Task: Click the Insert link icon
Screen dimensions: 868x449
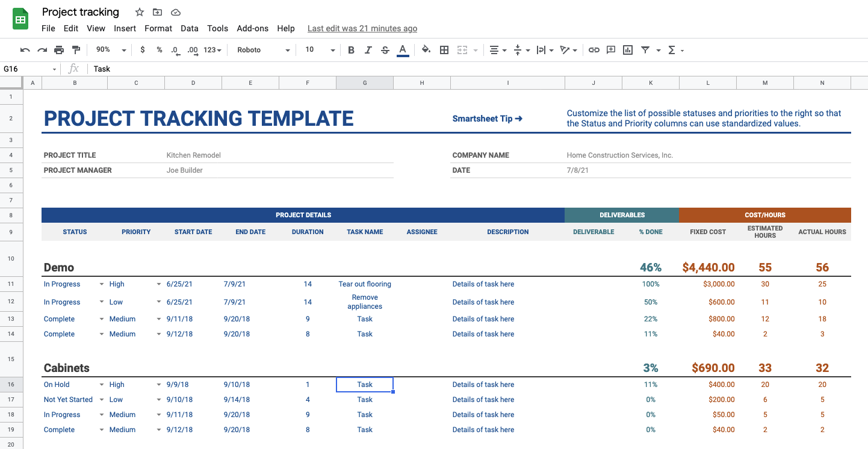Action: coord(594,50)
